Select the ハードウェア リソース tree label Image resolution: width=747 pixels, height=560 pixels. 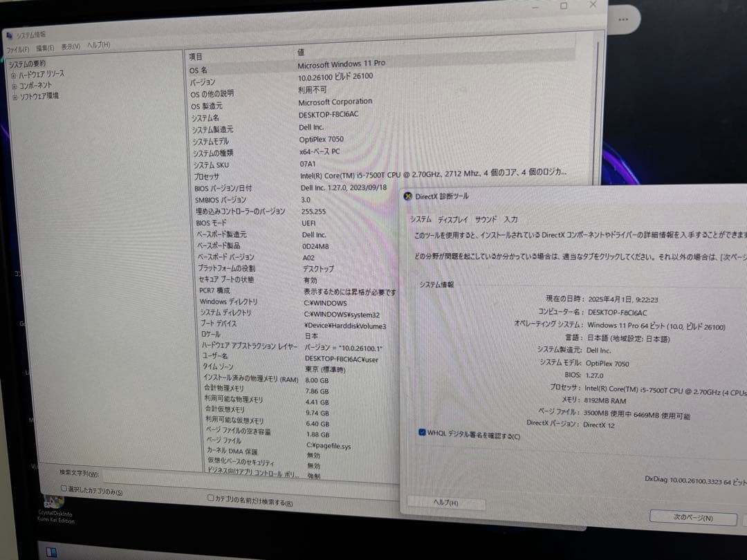[x=41, y=74]
